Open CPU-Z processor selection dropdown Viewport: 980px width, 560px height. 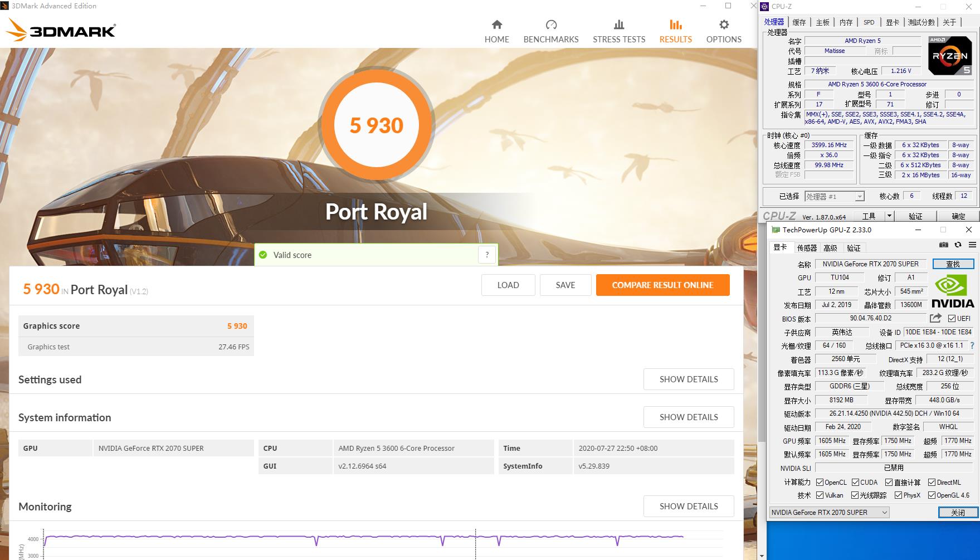tap(834, 196)
